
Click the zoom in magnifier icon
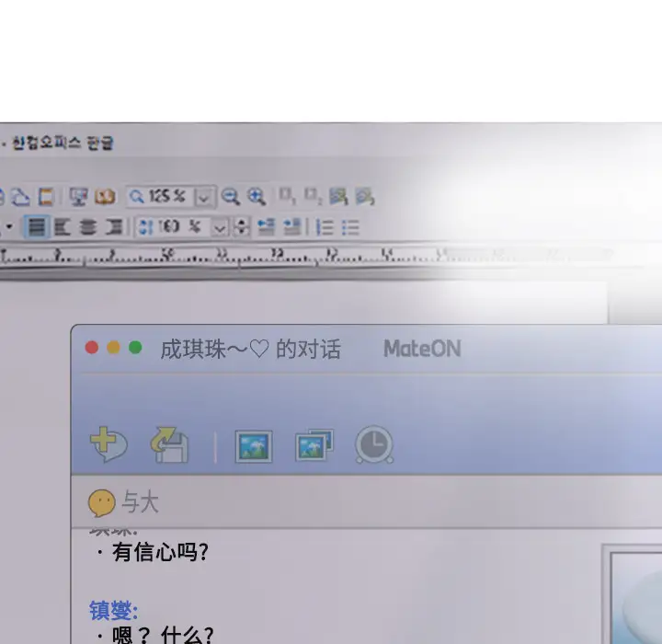pyautogui.click(x=257, y=196)
